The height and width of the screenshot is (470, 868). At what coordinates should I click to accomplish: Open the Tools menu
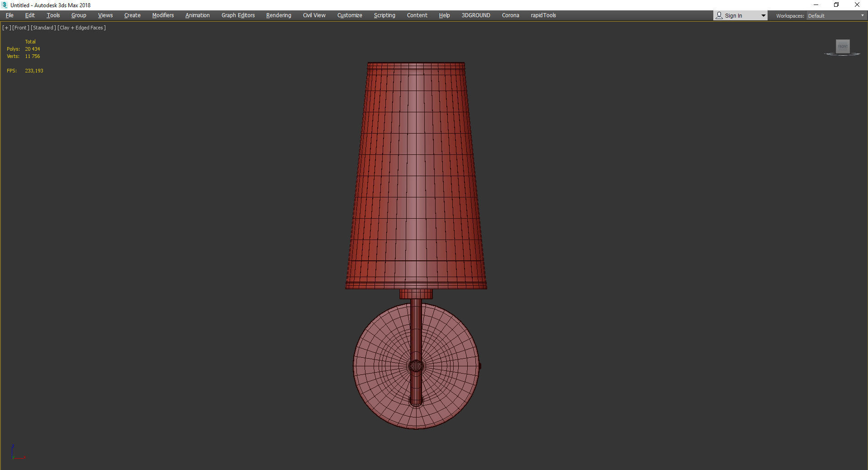pyautogui.click(x=53, y=15)
